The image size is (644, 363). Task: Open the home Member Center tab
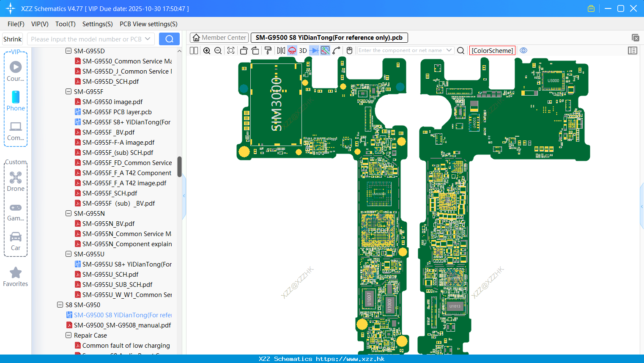pos(219,38)
